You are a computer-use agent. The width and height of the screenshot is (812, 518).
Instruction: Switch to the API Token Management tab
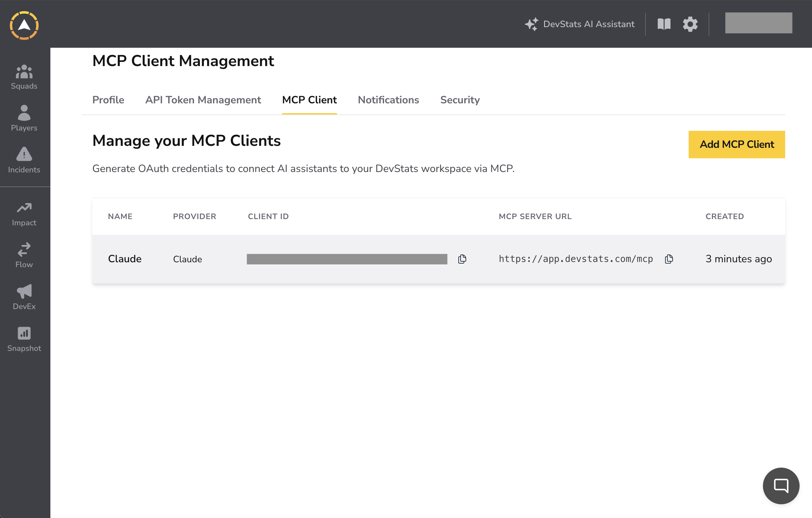203,100
